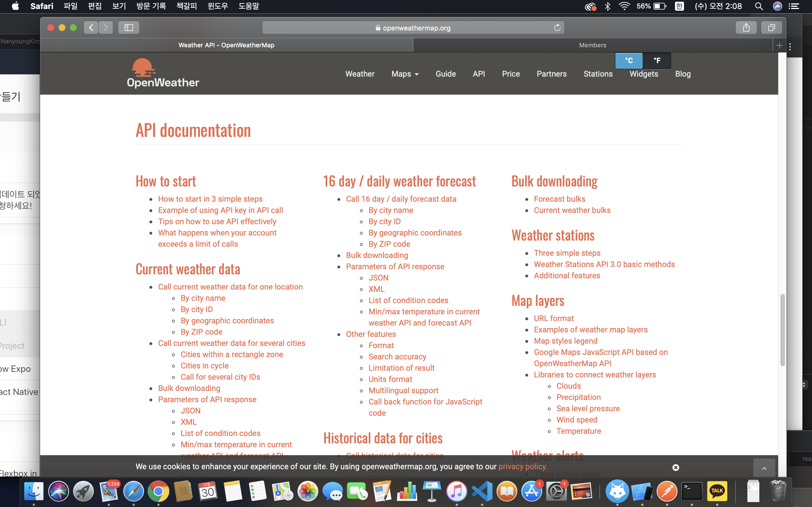
Task: Go back with the Safari back arrow
Action: coord(91,28)
